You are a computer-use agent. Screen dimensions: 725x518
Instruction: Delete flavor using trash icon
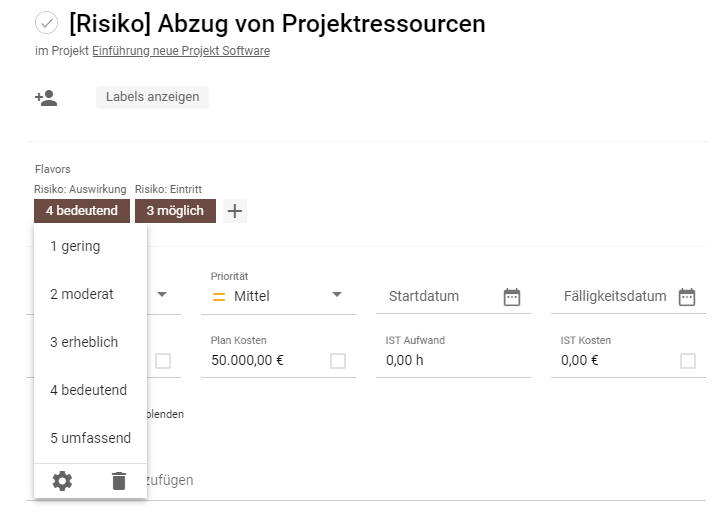pos(119,481)
